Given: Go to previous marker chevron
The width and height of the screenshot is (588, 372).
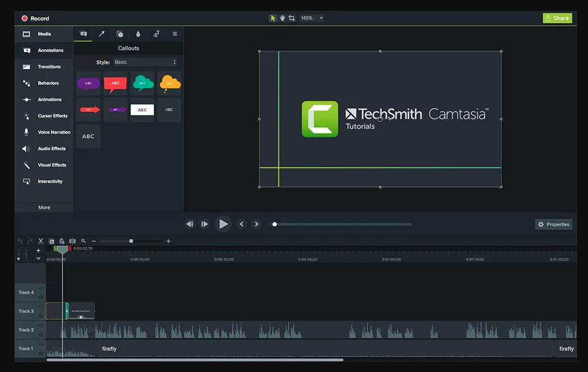Looking at the screenshot, I should click(x=242, y=224).
